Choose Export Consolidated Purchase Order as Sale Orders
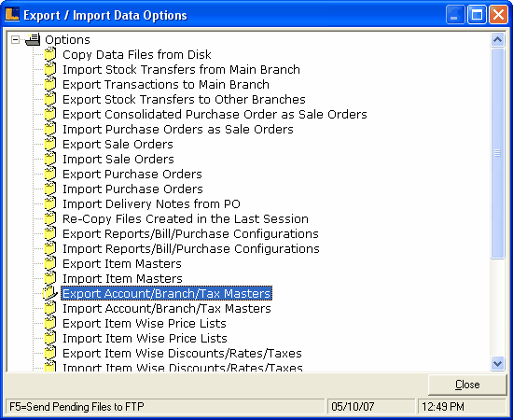This screenshot has height=420, width=513. click(215, 114)
